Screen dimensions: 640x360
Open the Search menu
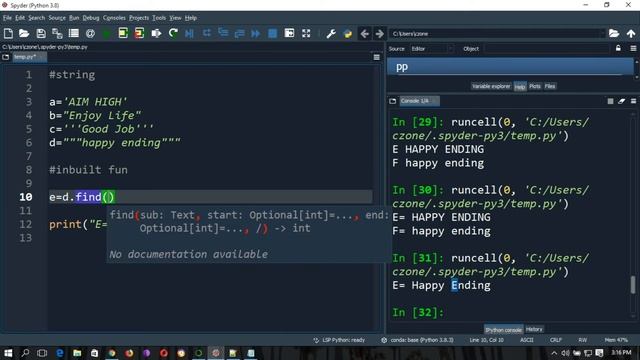36,18
